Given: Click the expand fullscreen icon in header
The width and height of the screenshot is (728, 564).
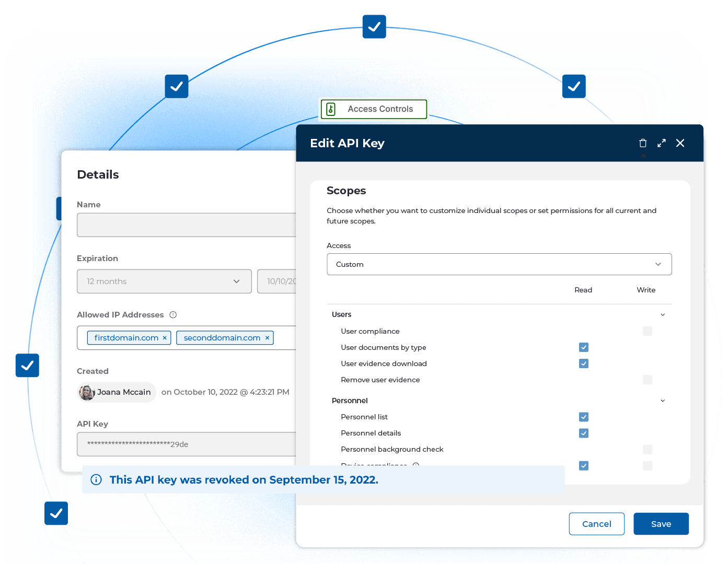Looking at the screenshot, I should tap(662, 143).
